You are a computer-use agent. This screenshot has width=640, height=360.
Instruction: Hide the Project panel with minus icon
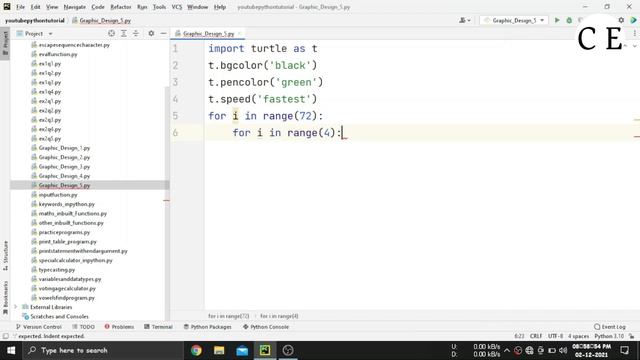pyautogui.click(x=163, y=33)
